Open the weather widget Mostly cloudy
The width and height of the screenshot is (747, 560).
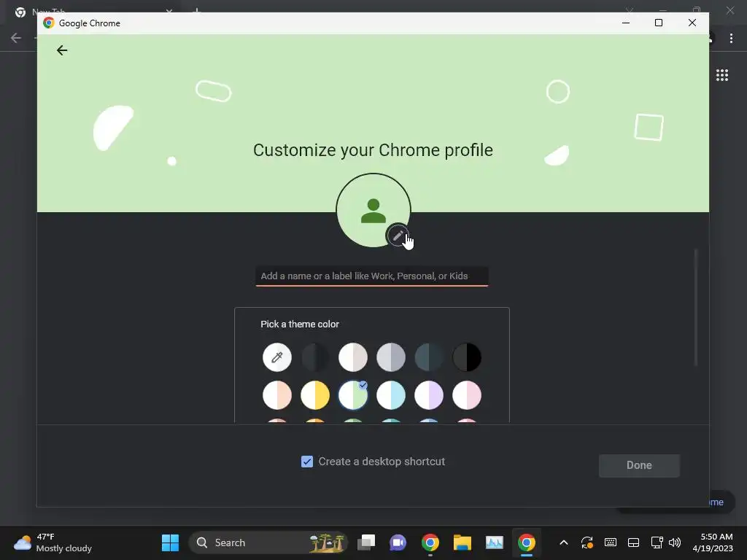click(53, 542)
